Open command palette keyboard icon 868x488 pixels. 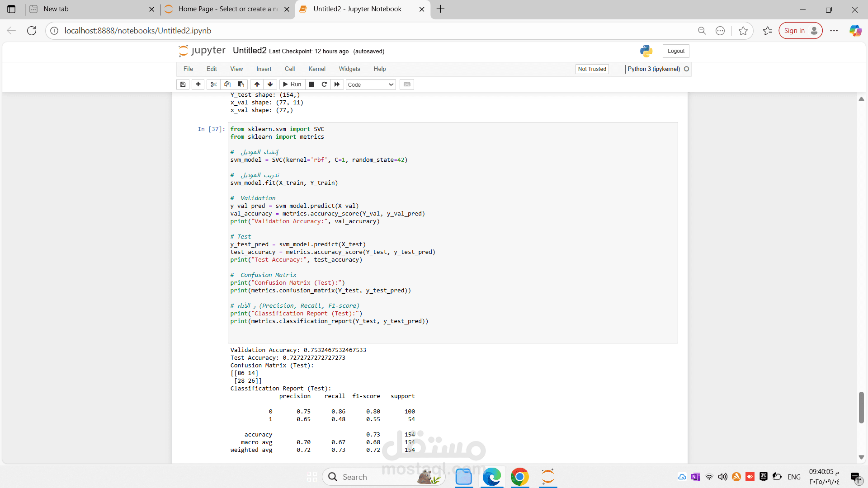point(407,84)
